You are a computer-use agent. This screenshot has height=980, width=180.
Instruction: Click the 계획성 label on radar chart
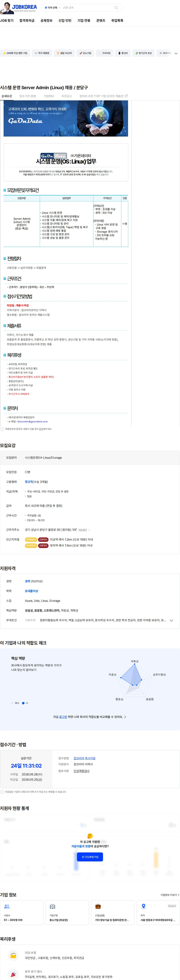point(134,661)
